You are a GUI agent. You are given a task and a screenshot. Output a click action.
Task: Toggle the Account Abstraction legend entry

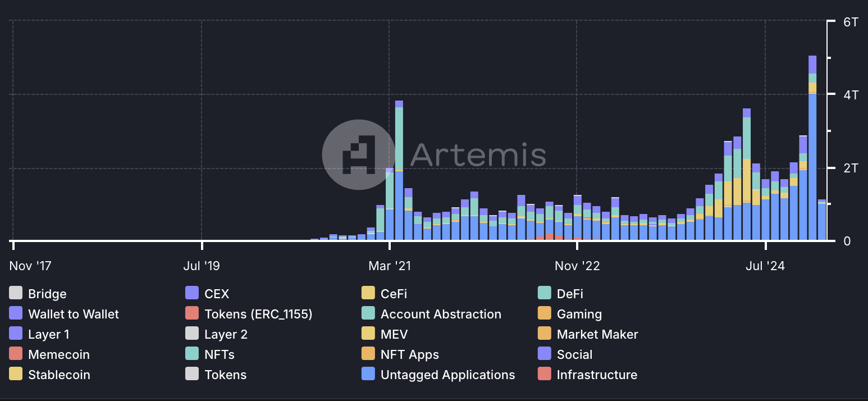click(x=440, y=314)
